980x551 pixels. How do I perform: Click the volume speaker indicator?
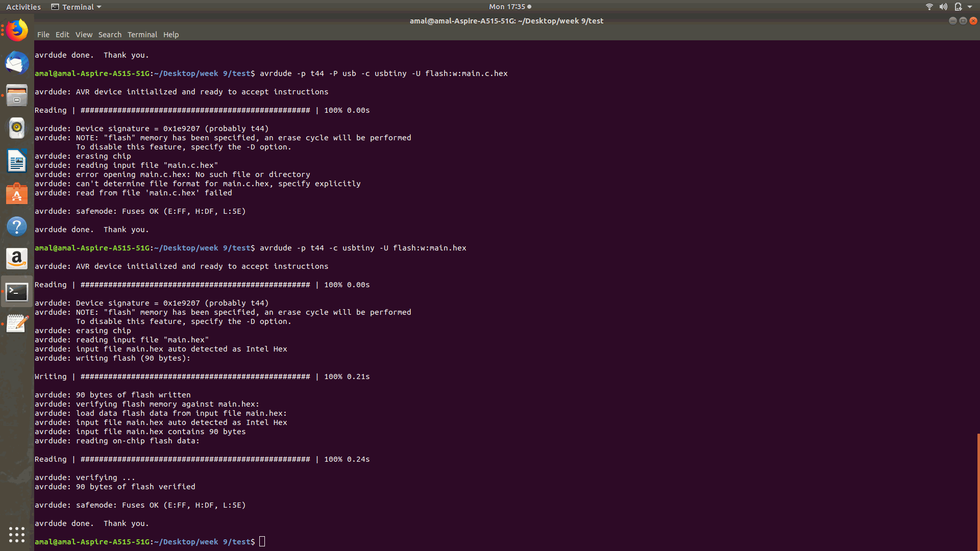point(943,7)
